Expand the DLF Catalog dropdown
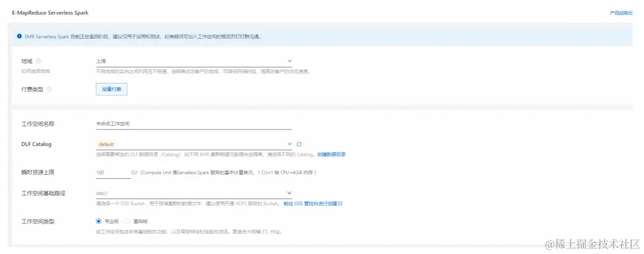Viewport: 644px width, 254px height. pyautogui.click(x=193, y=144)
